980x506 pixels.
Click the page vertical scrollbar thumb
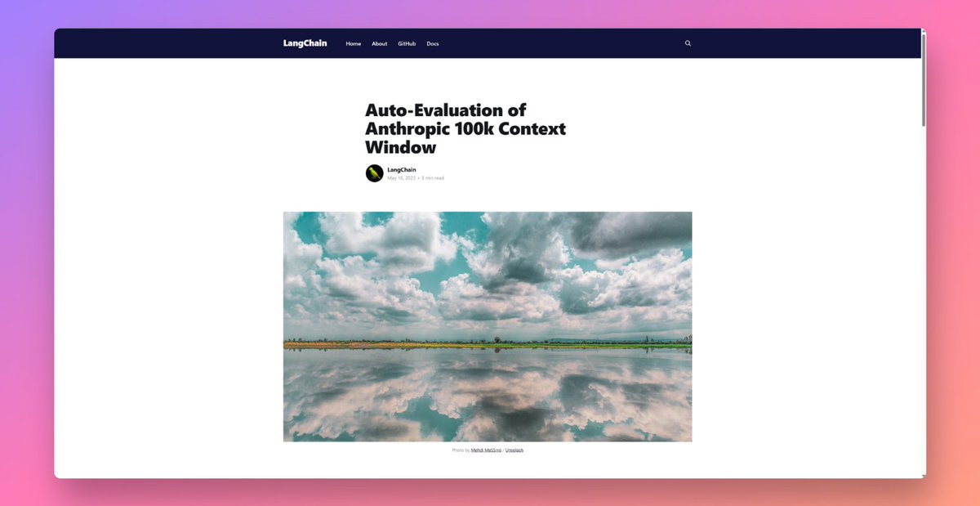[x=924, y=79]
